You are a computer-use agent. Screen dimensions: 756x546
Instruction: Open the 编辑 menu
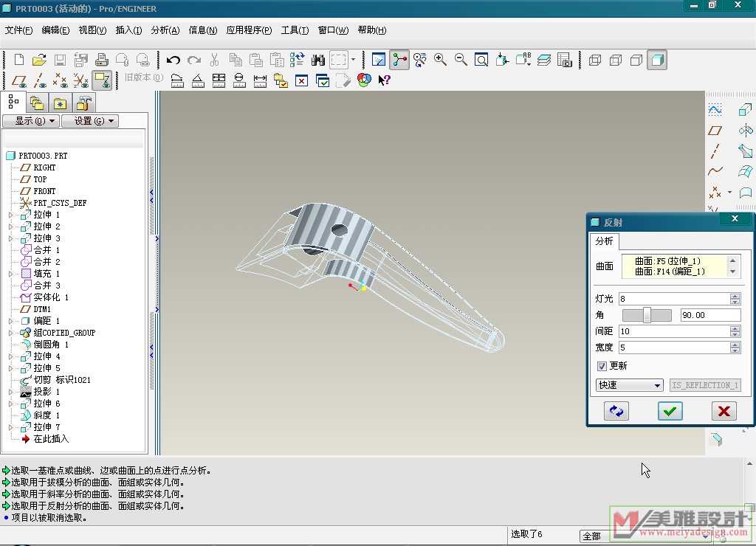55,30
